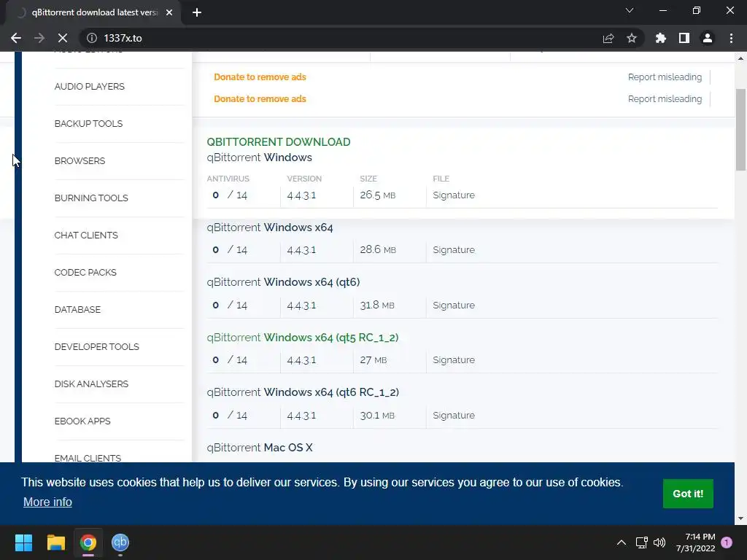Open a new browser tab

(x=197, y=13)
